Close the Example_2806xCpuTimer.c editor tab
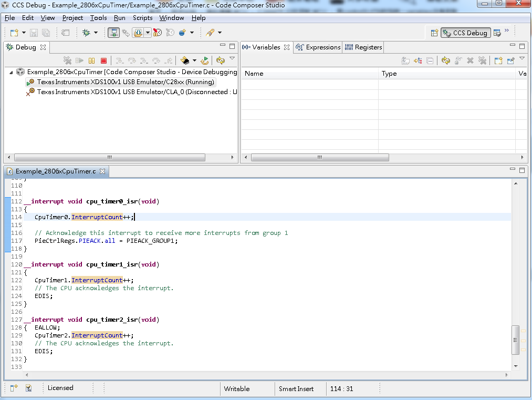Screen dimensions: 532x400 102,171
